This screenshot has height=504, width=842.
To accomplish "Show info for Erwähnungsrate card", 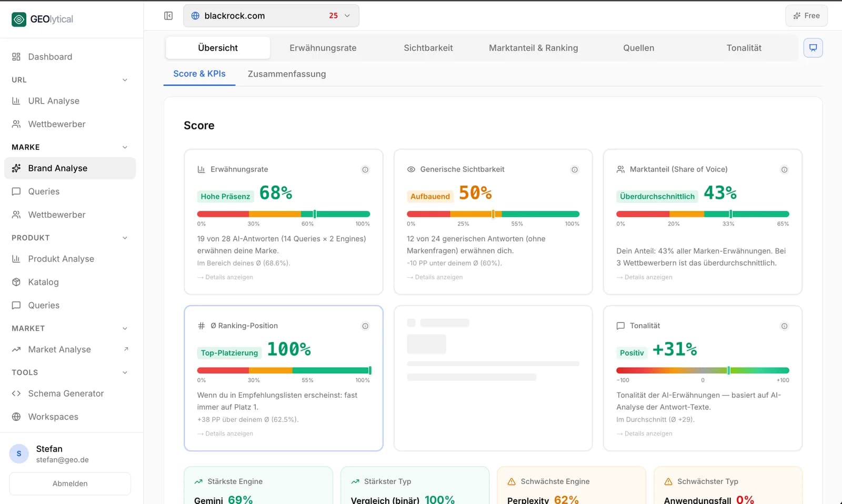I will (x=365, y=169).
